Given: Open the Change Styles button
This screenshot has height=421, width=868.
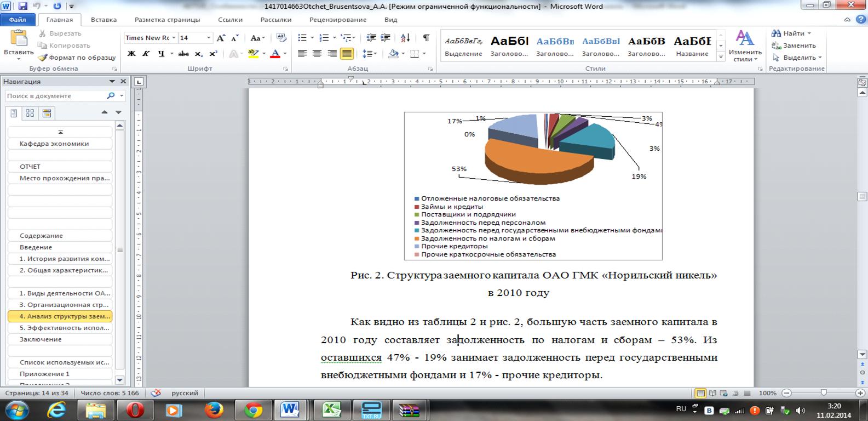Looking at the screenshot, I should pos(745,46).
